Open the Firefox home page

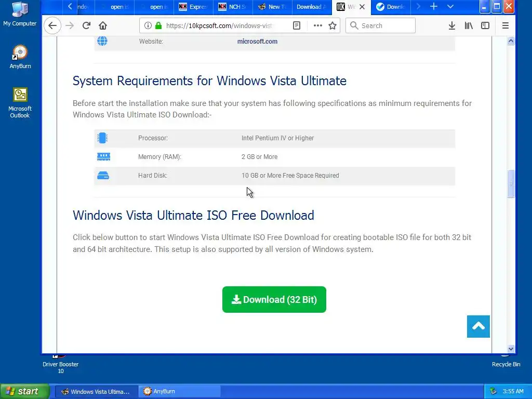103,25
